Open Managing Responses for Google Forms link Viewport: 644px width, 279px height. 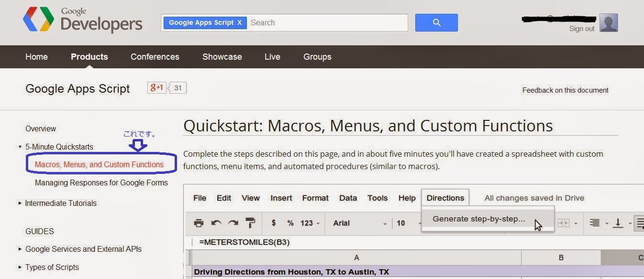coord(101,183)
